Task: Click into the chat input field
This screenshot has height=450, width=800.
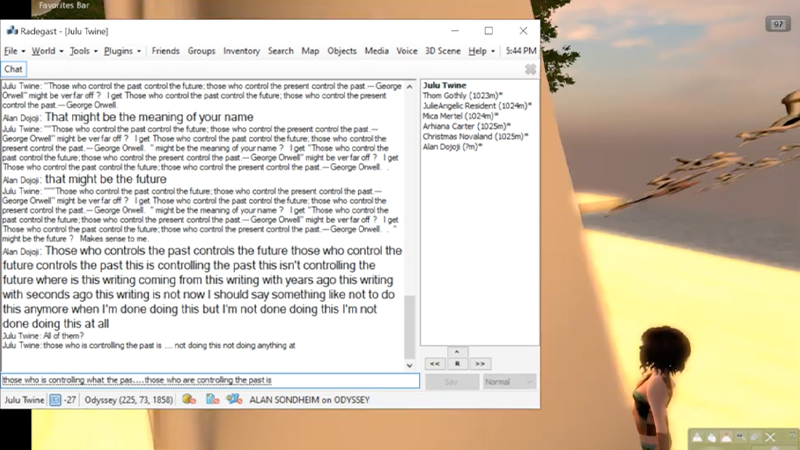Action: coord(210,380)
